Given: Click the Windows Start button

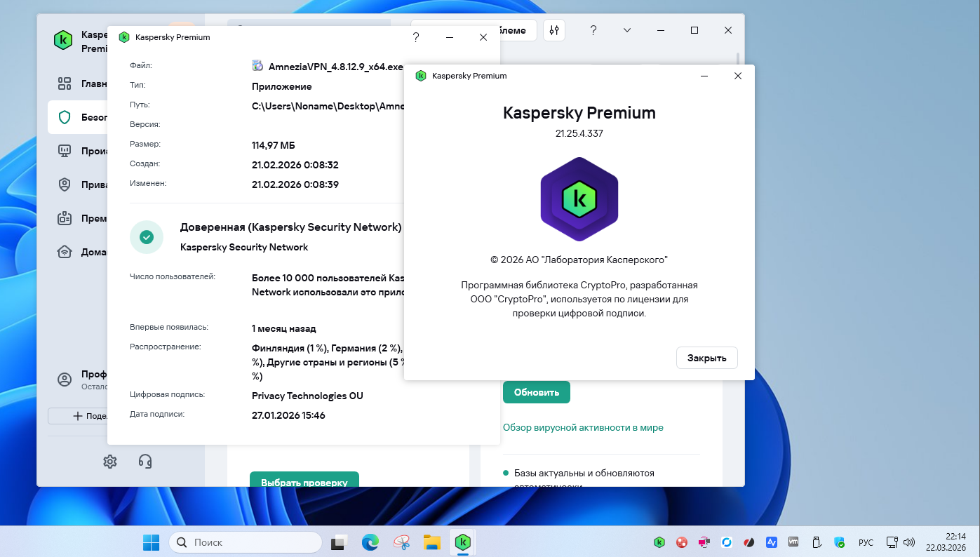Looking at the screenshot, I should coord(151,542).
